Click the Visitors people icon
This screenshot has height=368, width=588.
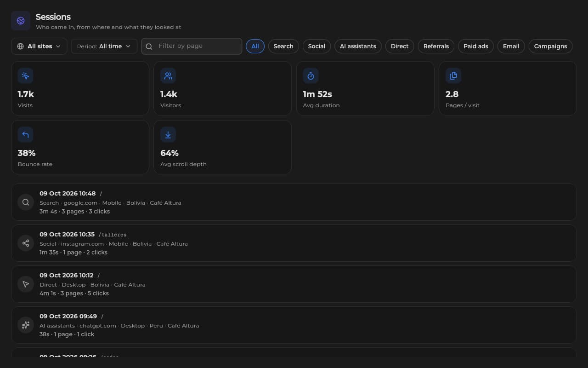(x=168, y=76)
